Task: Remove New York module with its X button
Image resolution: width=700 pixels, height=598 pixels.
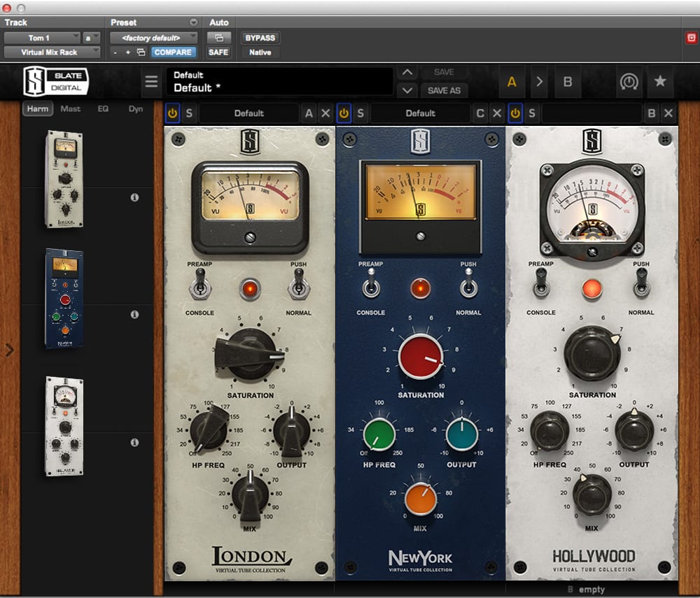Action: coord(497,113)
